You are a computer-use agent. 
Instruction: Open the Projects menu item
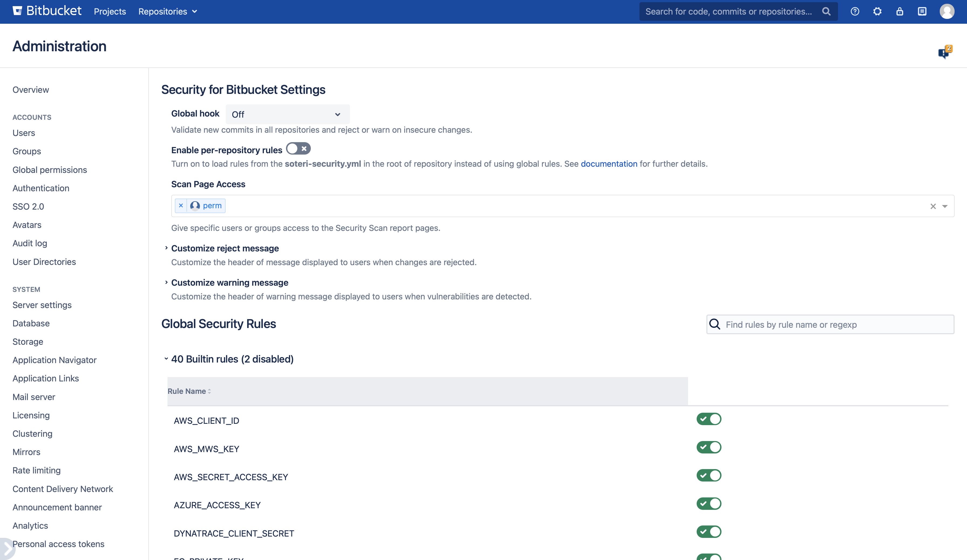tap(110, 12)
